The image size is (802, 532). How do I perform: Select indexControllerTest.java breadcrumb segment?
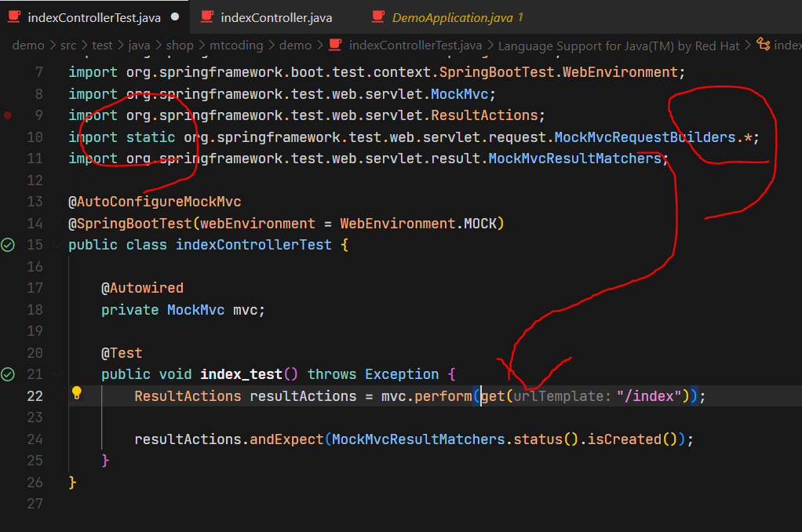point(415,46)
